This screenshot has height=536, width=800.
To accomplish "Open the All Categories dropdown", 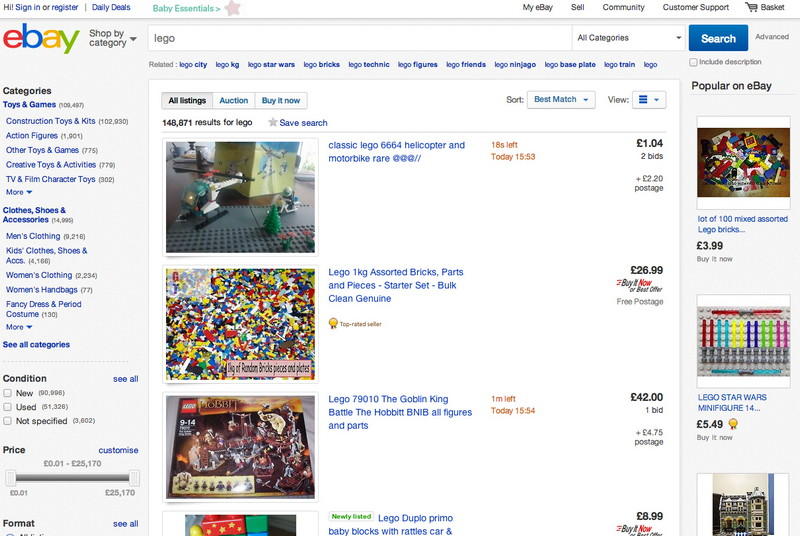I will coord(629,38).
